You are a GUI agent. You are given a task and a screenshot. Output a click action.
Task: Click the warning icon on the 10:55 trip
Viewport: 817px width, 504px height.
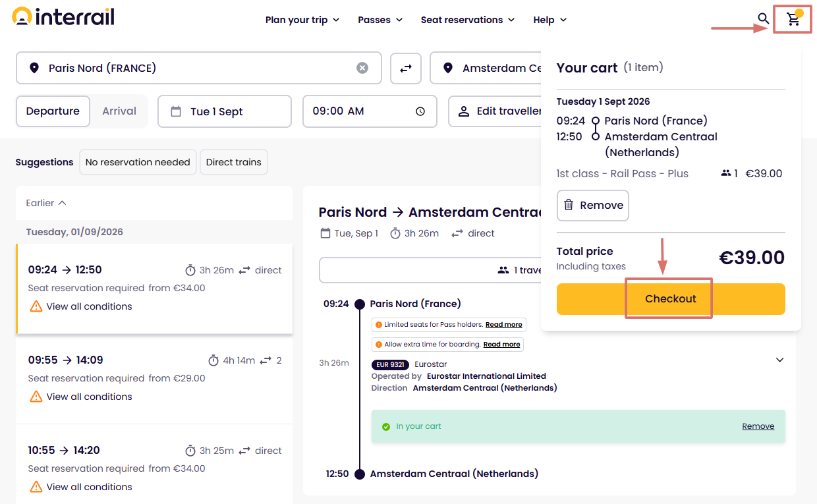point(36,487)
